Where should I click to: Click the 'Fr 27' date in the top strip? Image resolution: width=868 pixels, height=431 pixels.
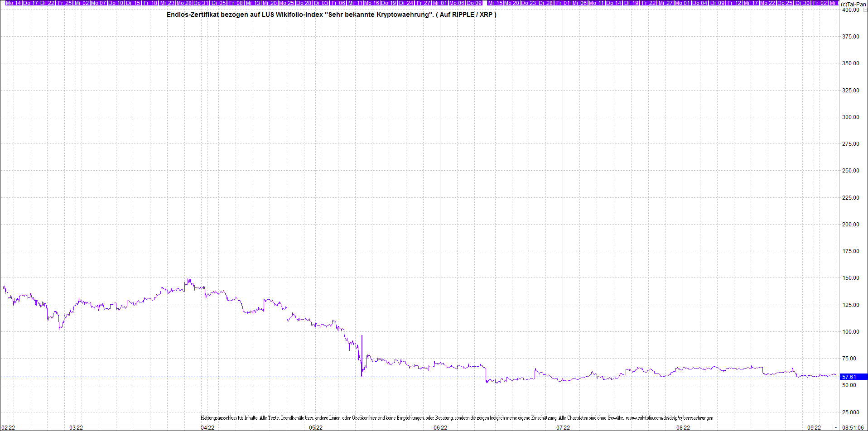424,3
